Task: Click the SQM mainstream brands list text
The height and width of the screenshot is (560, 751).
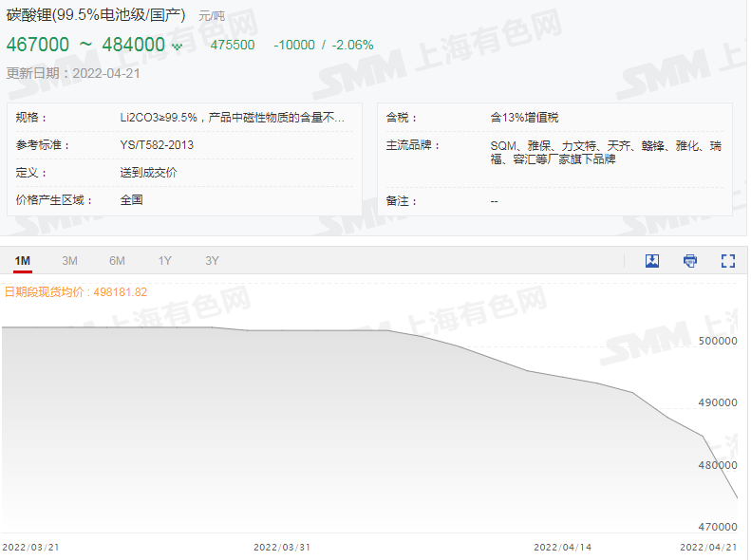Action: [x=605, y=152]
